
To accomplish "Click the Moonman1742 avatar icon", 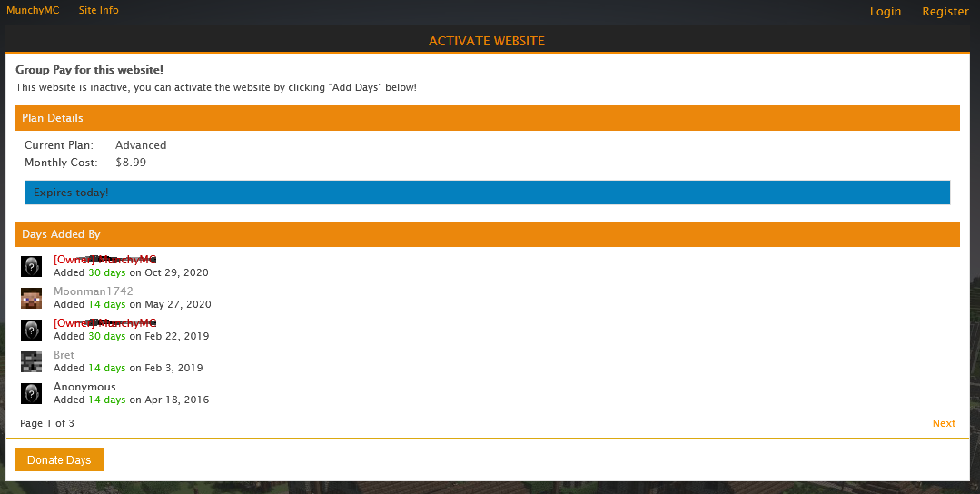I will point(31,298).
